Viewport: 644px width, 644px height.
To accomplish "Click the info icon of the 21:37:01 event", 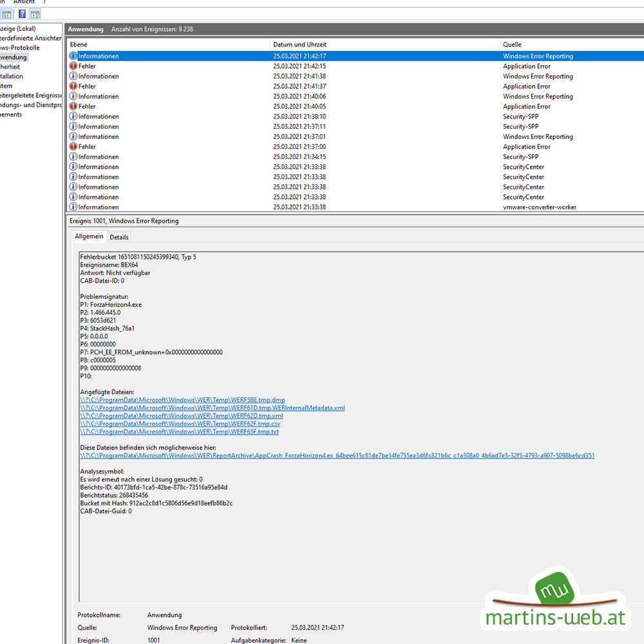I will pos(73,137).
